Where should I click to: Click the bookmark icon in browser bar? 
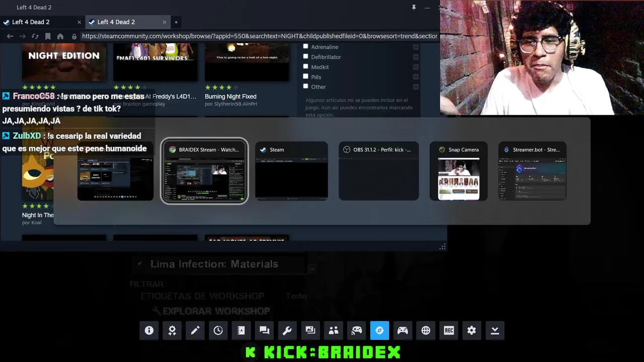[x=48, y=36]
